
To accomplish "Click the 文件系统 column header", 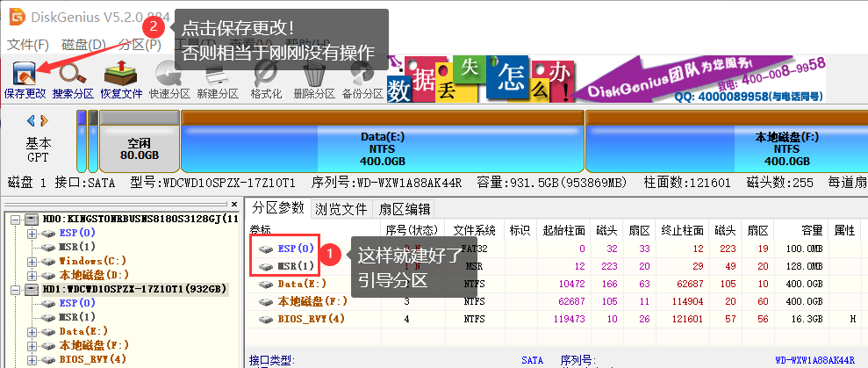I will (474, 230).
